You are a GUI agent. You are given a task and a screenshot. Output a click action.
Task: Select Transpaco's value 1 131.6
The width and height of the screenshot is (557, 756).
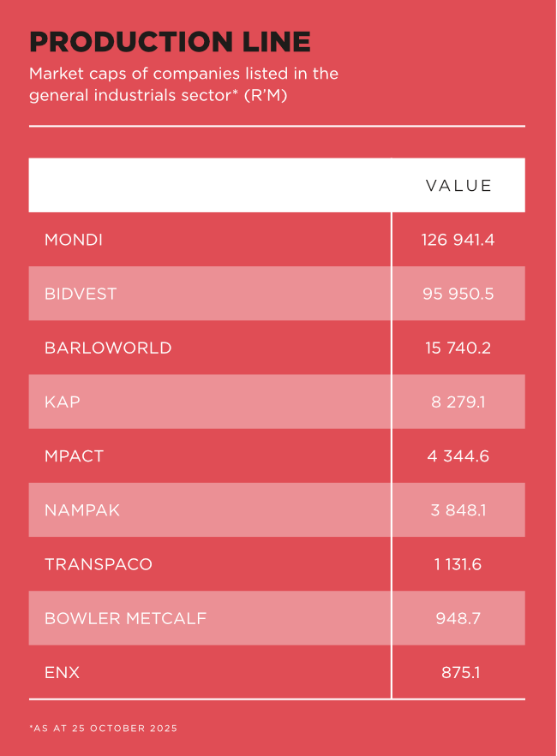[x=458, y=564]
